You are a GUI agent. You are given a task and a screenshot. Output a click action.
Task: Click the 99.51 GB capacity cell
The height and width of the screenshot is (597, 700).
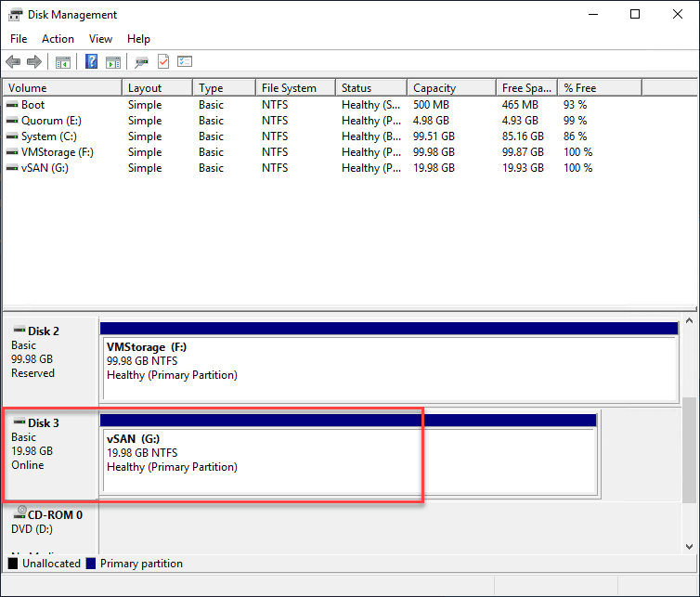(x=434, y=136)
